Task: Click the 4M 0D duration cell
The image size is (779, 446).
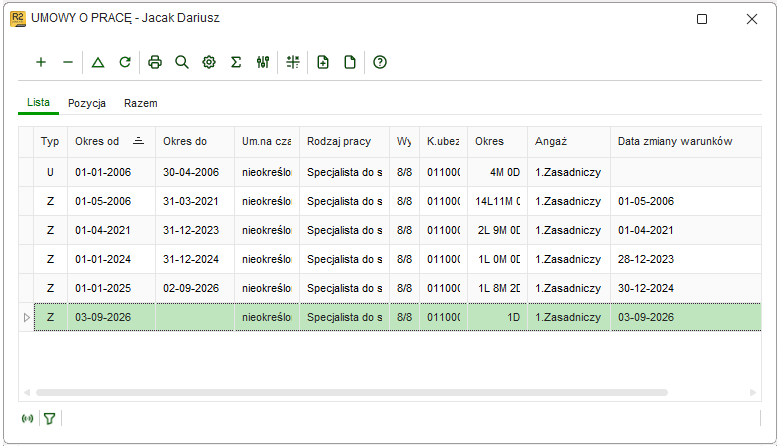Action: [x=497, y=172]
